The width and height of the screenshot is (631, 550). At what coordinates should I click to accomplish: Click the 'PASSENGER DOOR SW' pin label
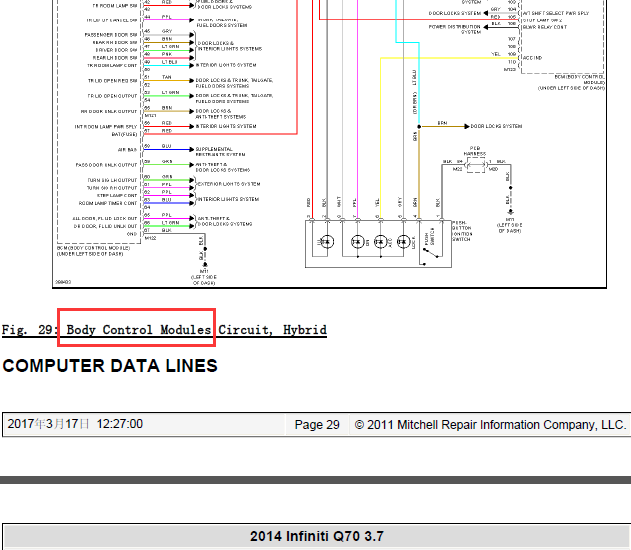click(x=111, y=35)
